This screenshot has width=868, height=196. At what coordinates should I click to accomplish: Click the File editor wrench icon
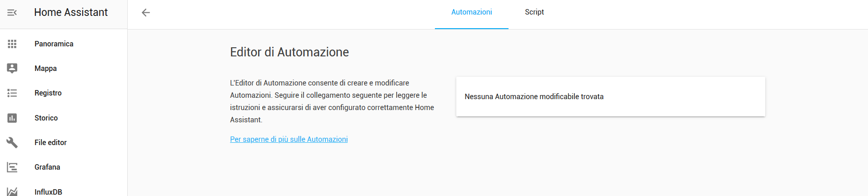(12, 142)
